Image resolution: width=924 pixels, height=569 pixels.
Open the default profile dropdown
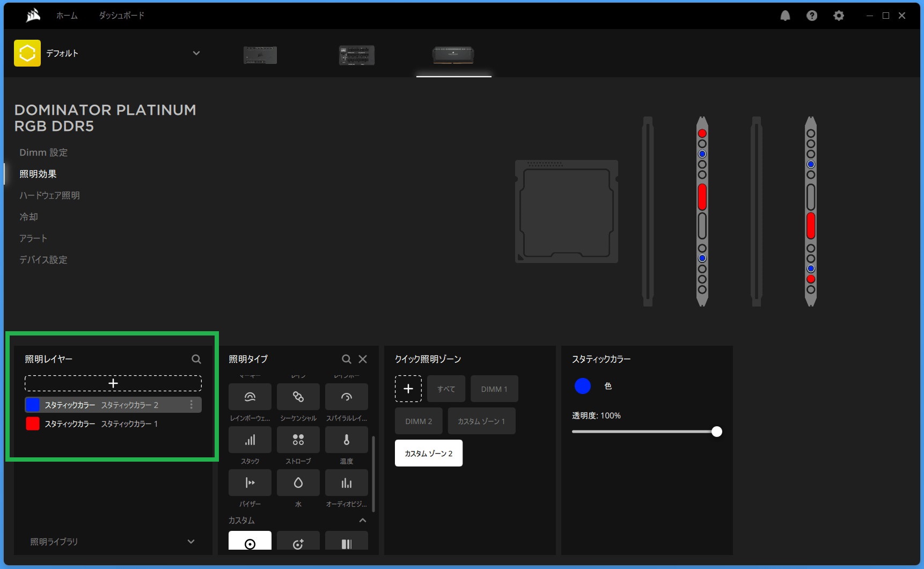click(196, 53)
